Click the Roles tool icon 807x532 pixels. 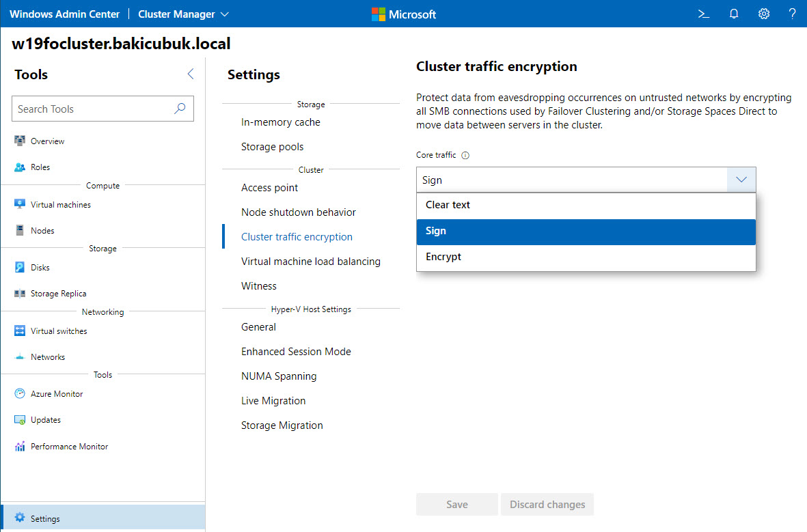[x=20, y=167]
